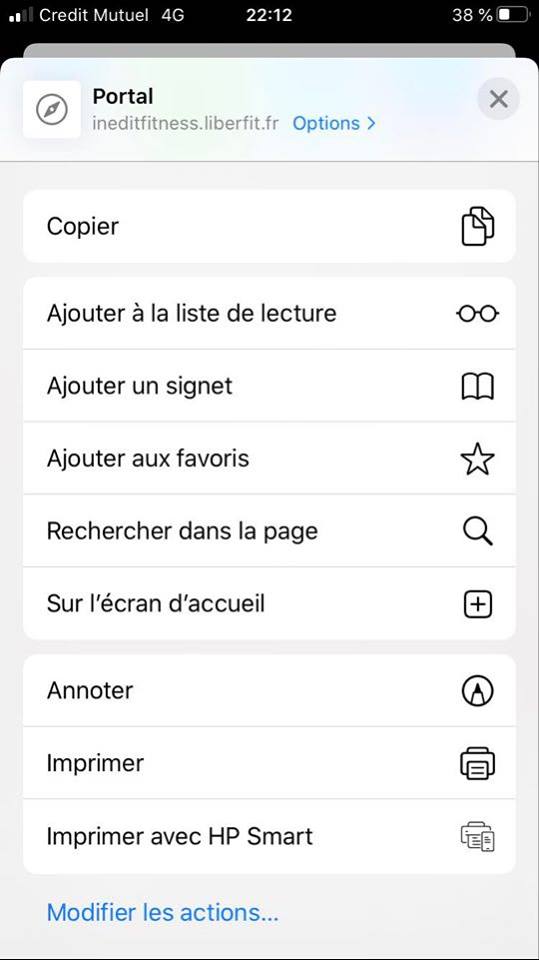Image resolution: width=539 pixels, height=960 pixels.
Task: Select Imprimer avec HP Smart
Action: pyautogui.click(x=270, y=836)
